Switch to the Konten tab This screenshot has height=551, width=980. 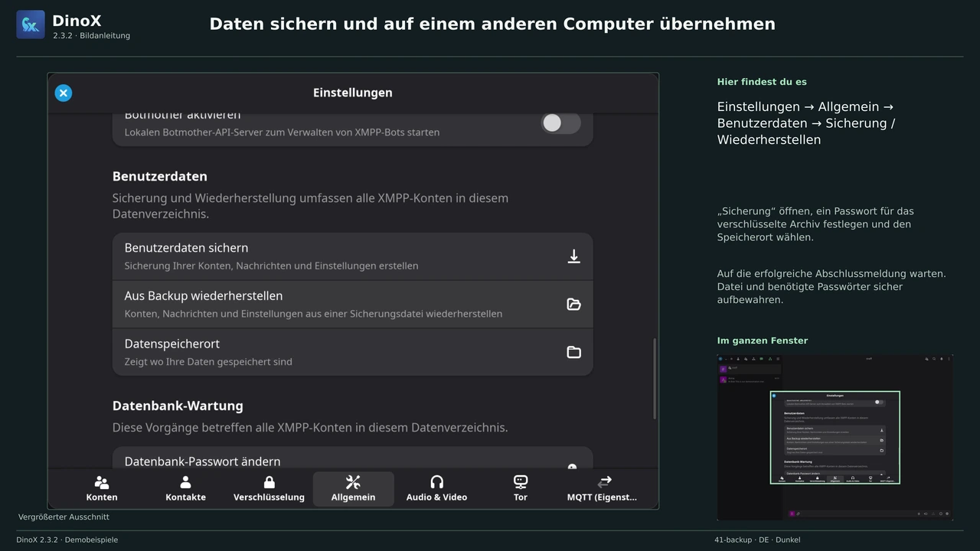[x=102, y=489]
